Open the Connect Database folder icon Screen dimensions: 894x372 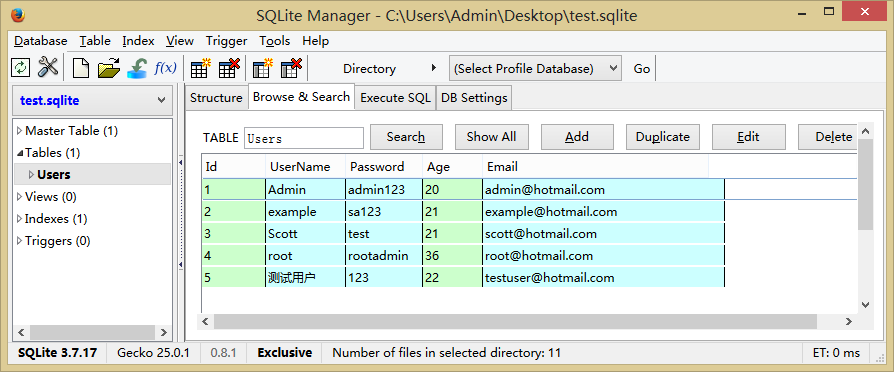[109, 68]
